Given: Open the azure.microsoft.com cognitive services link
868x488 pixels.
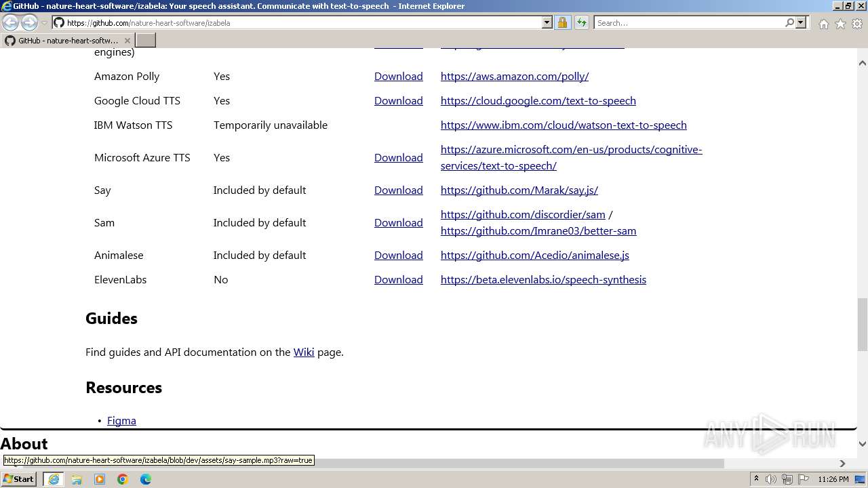Looking at the screenshot, I should click(x=571, y=158).
